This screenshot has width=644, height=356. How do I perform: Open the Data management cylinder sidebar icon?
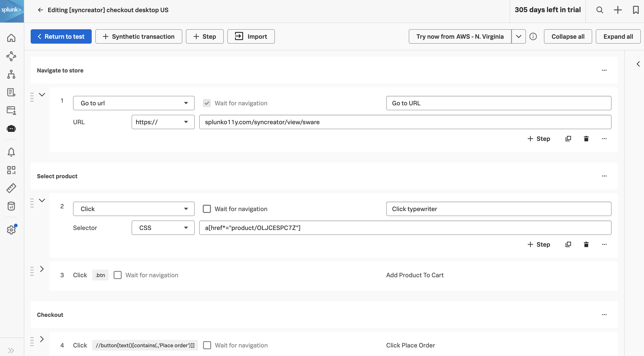[x=11, y=206]
